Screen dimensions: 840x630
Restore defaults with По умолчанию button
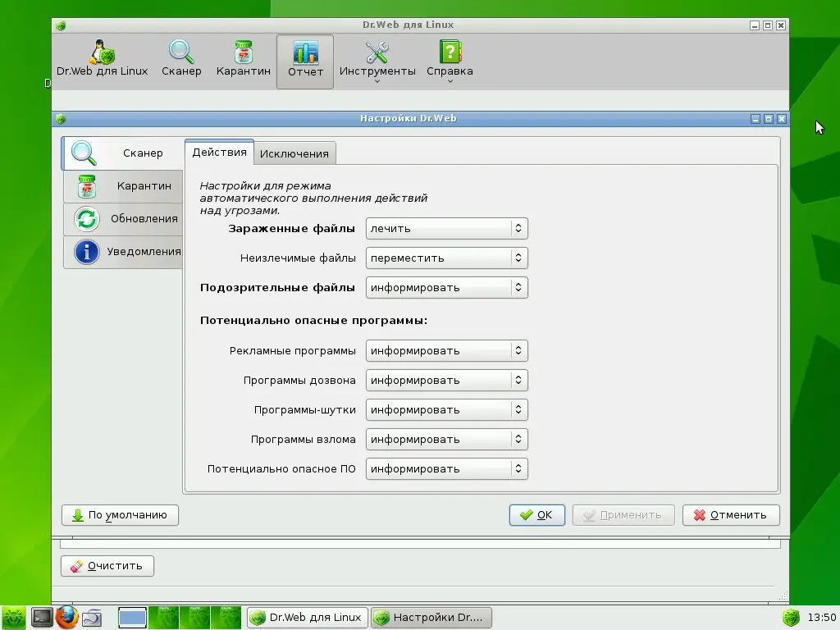(120, 515)
